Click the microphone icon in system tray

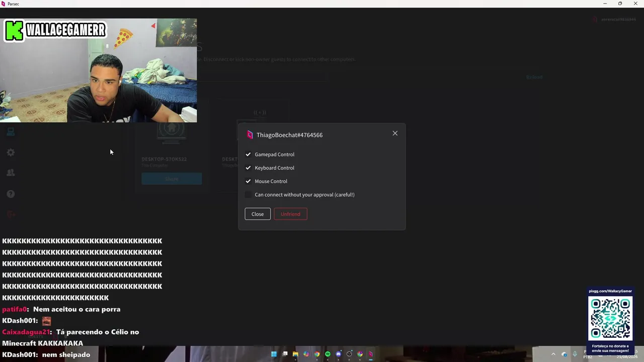click(x=575, y=354)
